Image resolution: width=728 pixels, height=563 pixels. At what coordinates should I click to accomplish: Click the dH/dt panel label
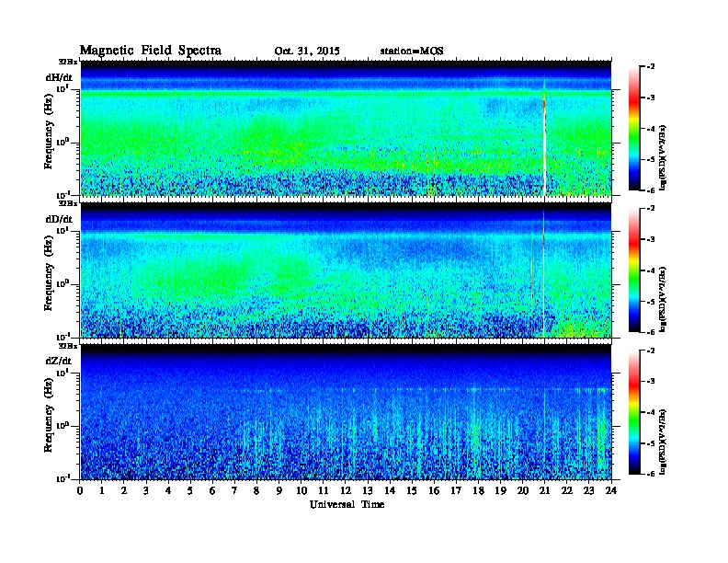click(59, 77)
